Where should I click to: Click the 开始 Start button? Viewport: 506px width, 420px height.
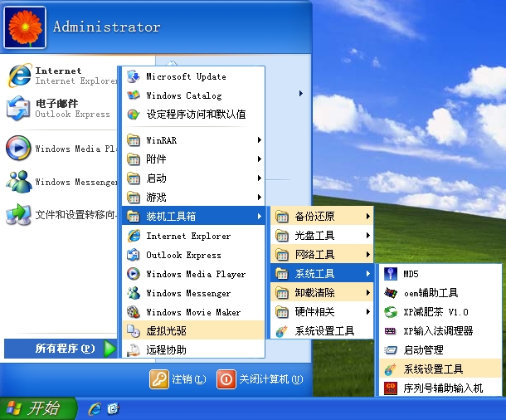coord(37,408)
